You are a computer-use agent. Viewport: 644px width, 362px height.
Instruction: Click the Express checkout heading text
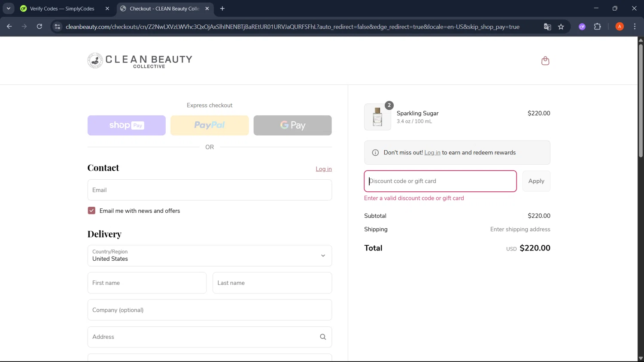click(210, 106)
